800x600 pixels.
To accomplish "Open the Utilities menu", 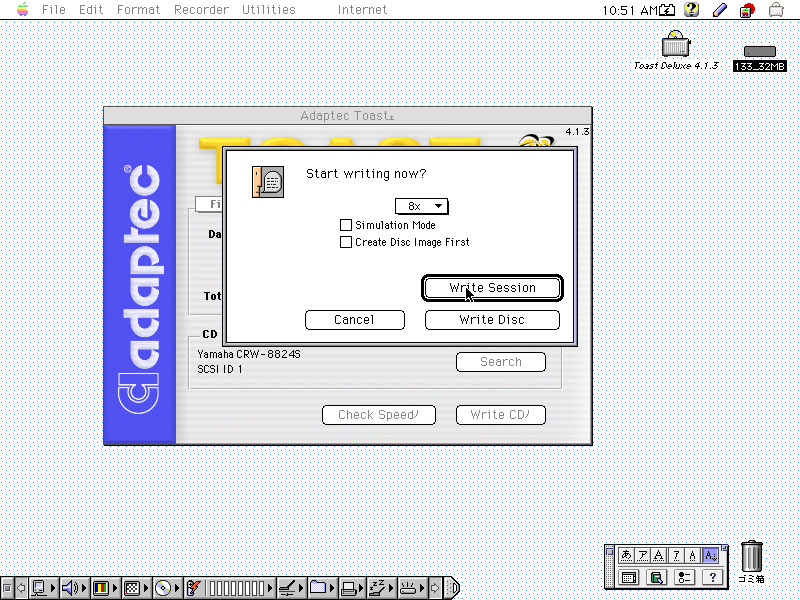I will pos(268,9).
